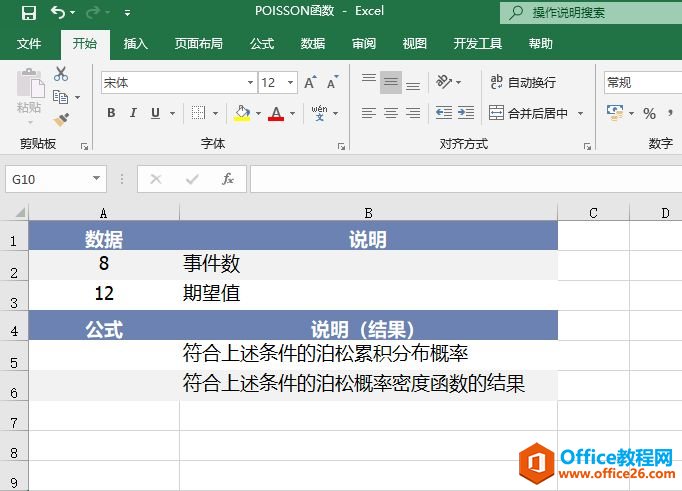Expand the 合并后居中 options arrow
Screen dimensions: 682x491
(580, 114)
